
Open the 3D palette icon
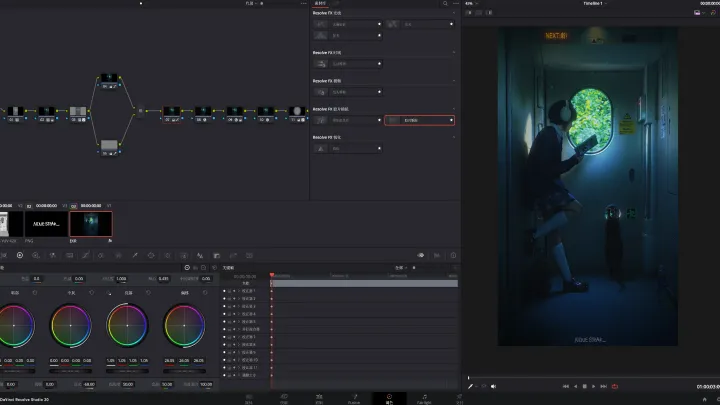point(249,255)
